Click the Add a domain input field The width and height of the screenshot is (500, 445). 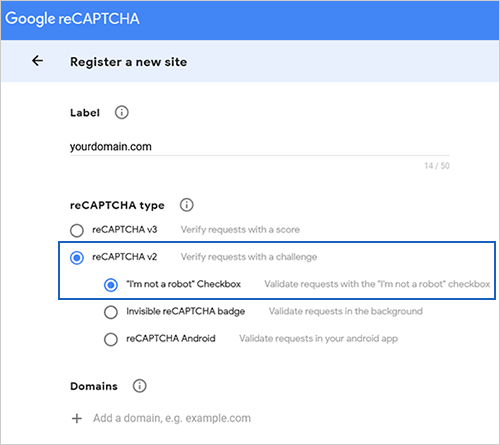coord(172,418)
